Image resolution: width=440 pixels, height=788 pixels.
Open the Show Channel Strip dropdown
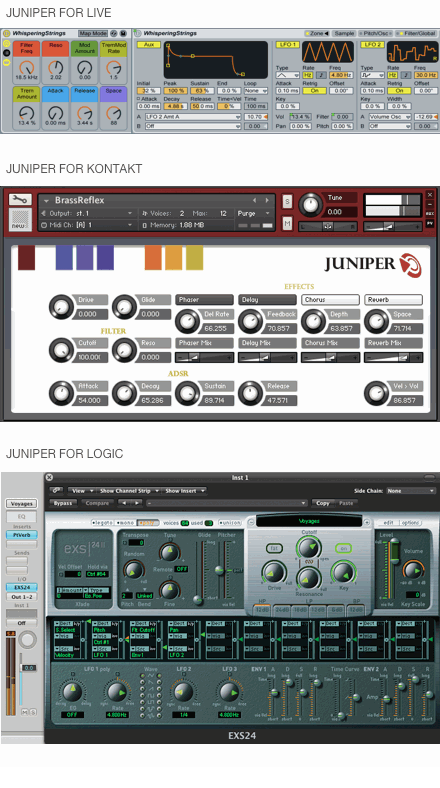(x=130, y=490)
